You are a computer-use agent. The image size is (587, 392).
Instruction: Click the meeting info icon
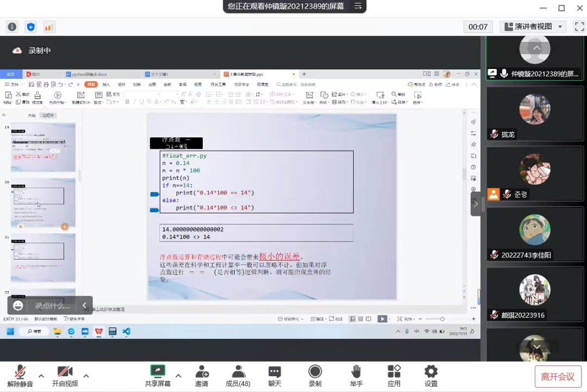tap(12, 27)
